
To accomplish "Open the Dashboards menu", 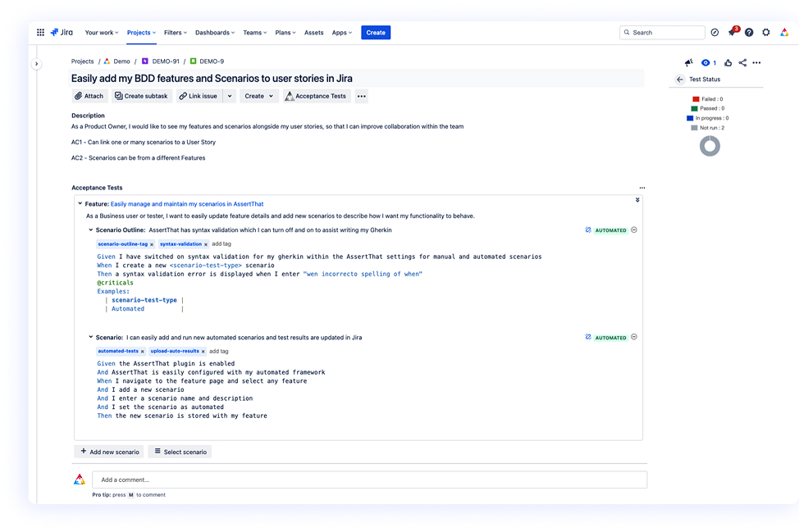I will [214, 32].
